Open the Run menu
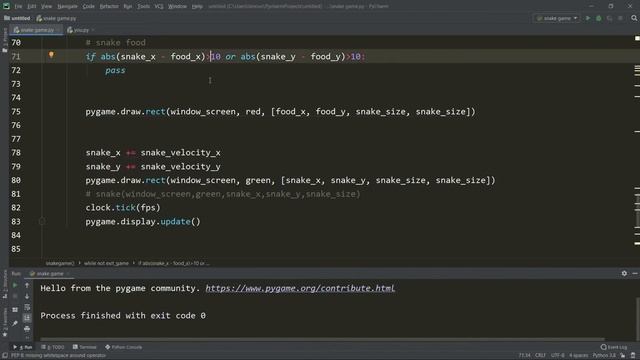Viewport: 640px width, 360px height. tap(128, 7)
